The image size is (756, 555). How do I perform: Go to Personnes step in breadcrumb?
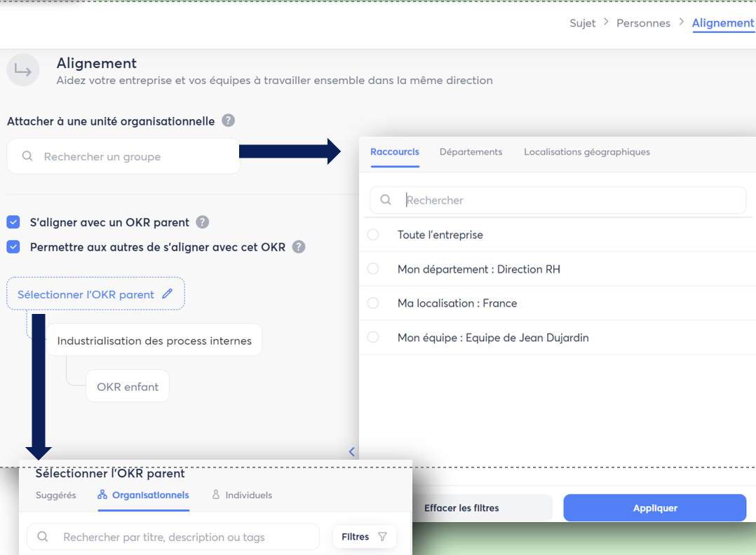click(643, 23)
